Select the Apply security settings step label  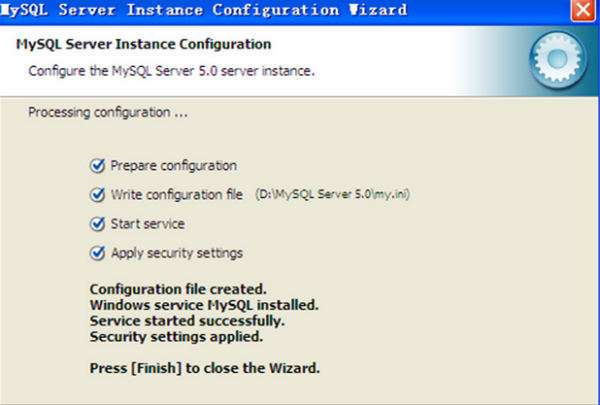[177, 253]
